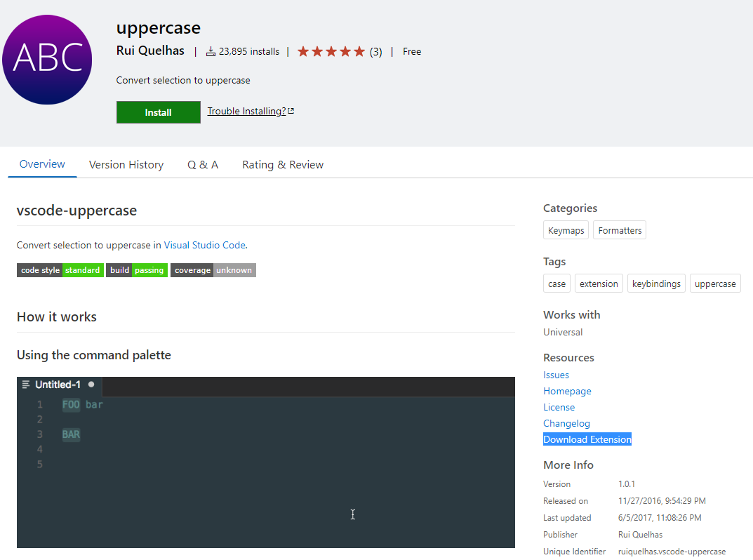Click the extension tag
The image size is (753, 560).
point(599,284)
